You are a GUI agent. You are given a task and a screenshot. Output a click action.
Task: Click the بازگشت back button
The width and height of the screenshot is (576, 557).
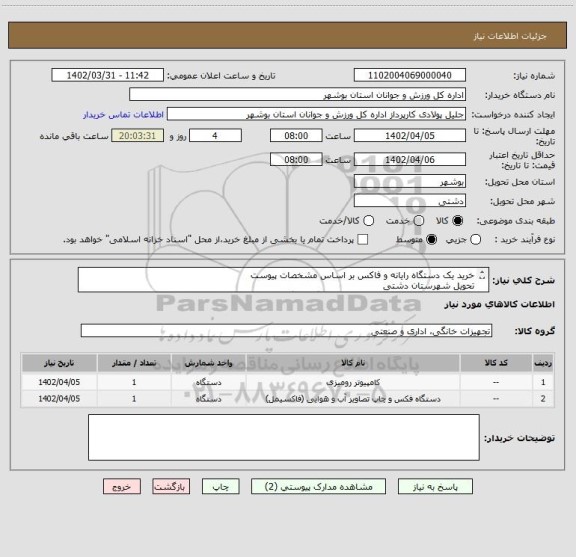click(x=171, y=487)
